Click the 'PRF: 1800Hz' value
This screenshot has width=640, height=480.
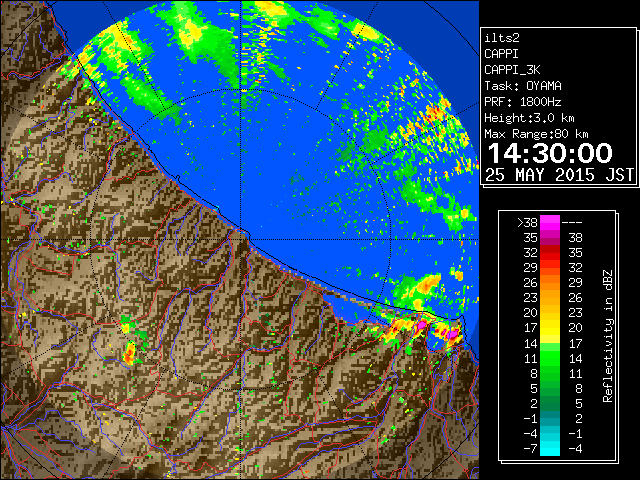point(523,102)
